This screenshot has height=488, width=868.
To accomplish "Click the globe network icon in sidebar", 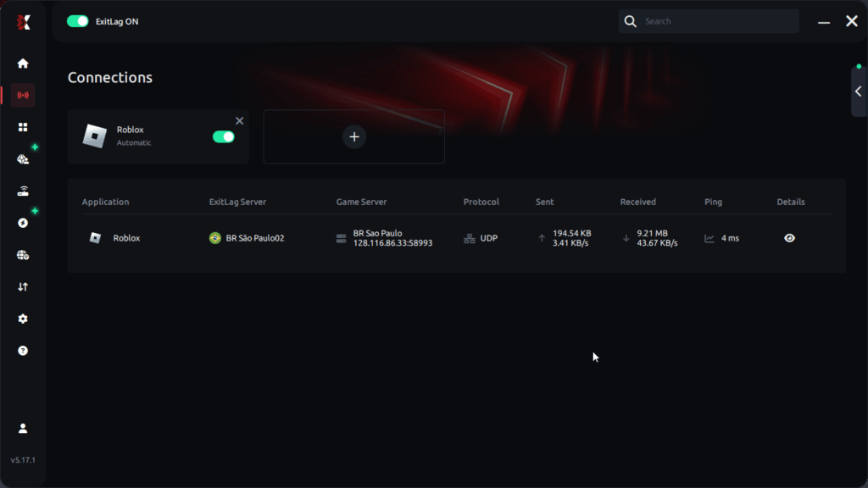I will click(x=23, y=255).
